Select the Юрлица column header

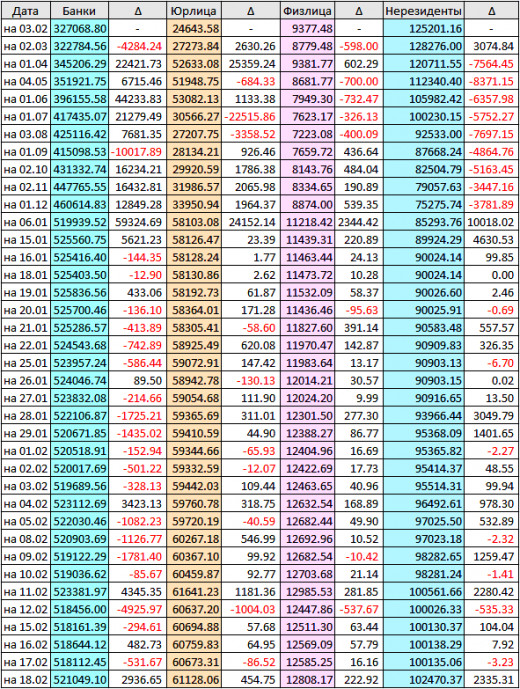coord(193,11)
